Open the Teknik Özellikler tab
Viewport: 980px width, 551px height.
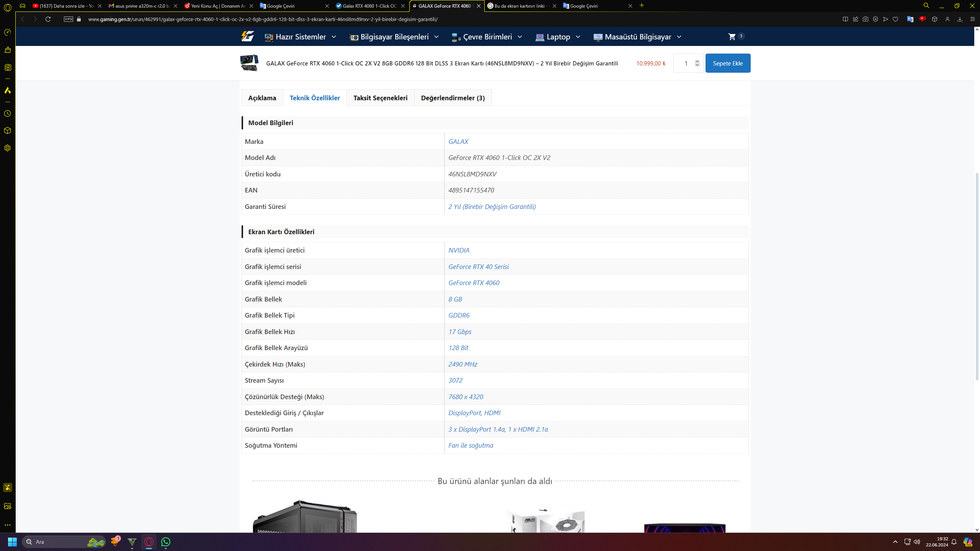click(315, 98)
